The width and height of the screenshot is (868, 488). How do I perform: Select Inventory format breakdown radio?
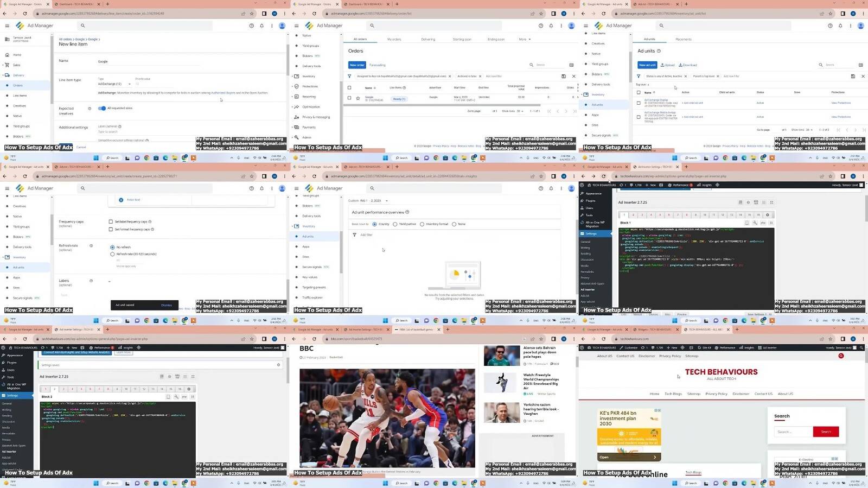coord(422,224)
